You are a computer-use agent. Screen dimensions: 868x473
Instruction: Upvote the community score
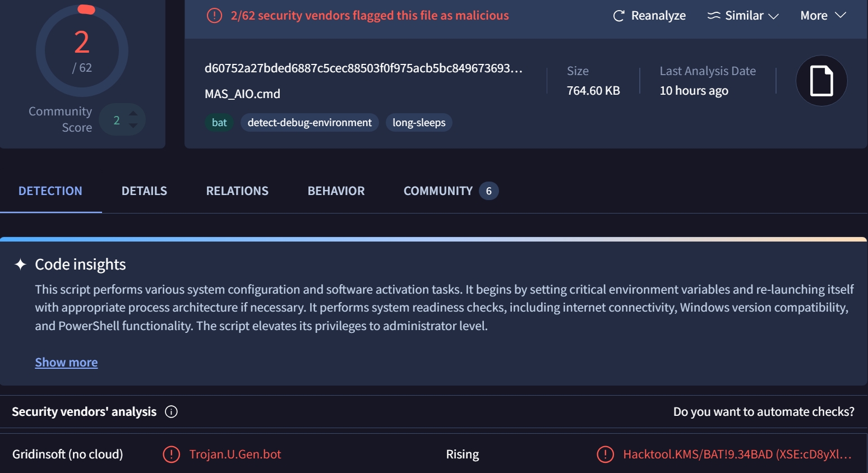tap(133, 113)
